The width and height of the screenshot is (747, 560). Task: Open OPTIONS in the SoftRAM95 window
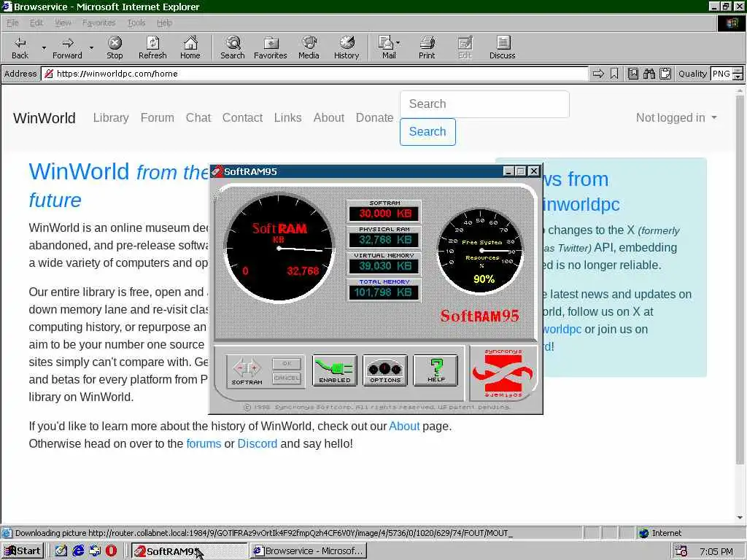(x=385, y=370)
